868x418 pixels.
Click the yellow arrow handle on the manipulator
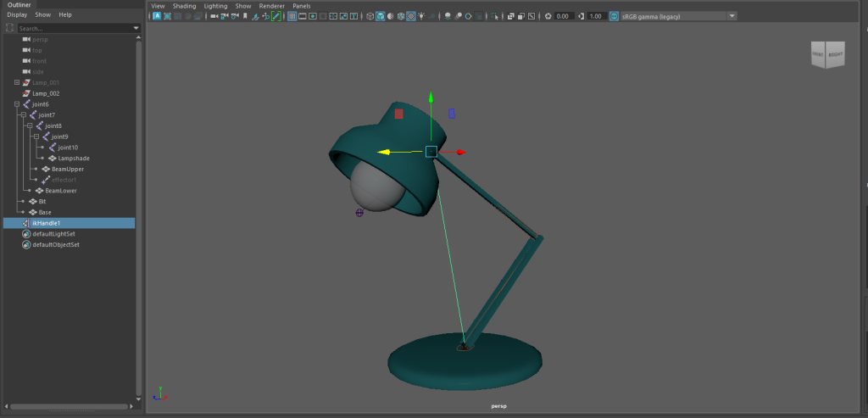[x=385, y=153]
